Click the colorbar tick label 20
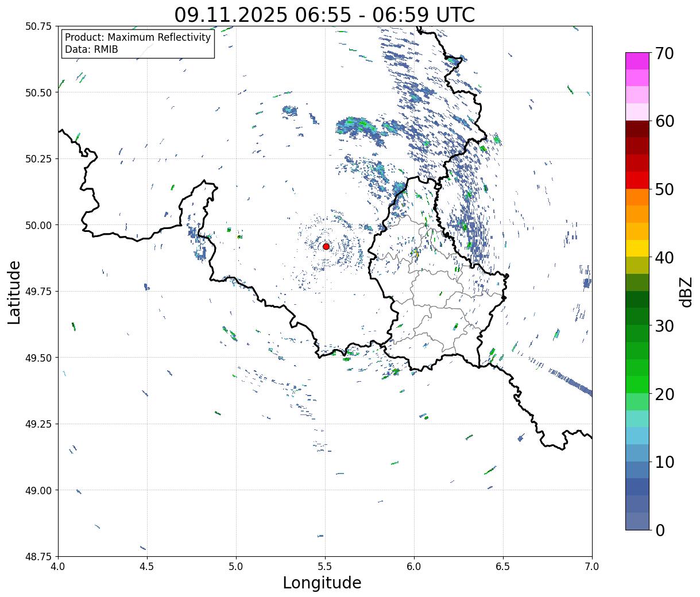This screenshot has height=597, width=700. [x=664, y=394]
